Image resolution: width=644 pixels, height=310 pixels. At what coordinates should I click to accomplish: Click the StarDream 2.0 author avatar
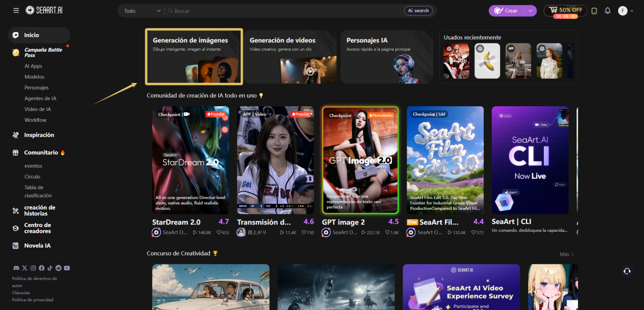157,232
